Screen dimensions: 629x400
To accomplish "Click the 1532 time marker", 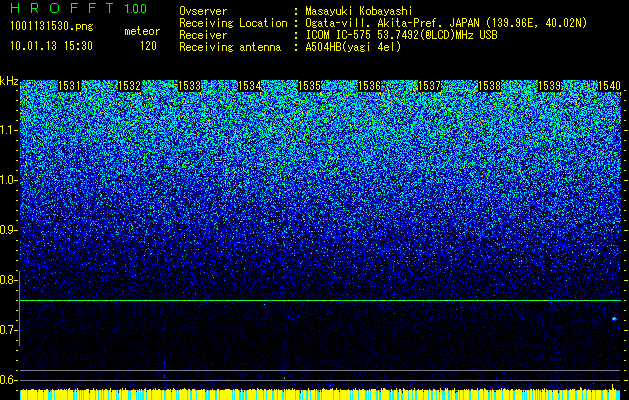I will (130, 86).
